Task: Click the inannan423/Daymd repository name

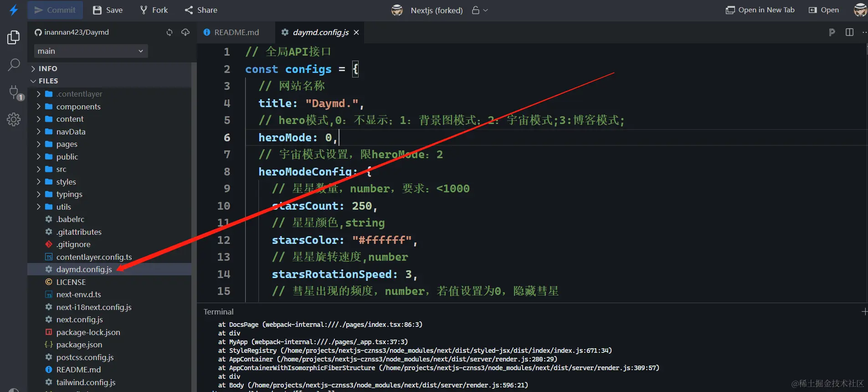Action: pyautogui.click(x=77, y=32)
